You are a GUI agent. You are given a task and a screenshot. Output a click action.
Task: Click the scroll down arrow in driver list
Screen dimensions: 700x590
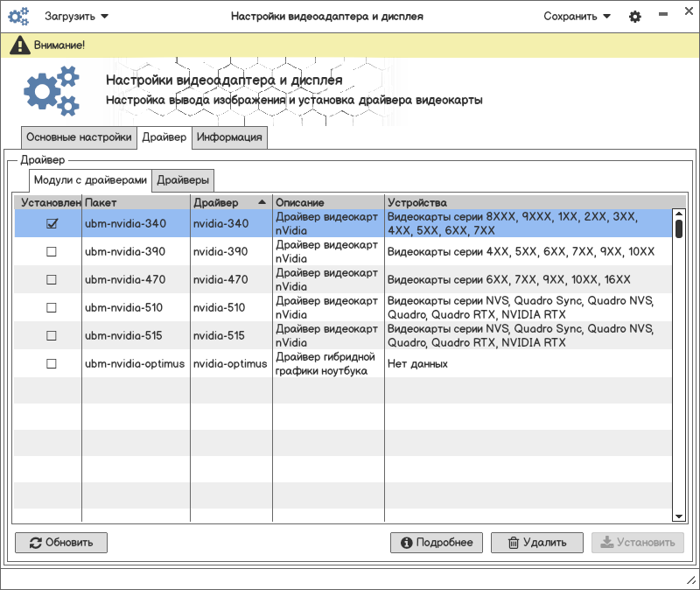coord(678,516)
